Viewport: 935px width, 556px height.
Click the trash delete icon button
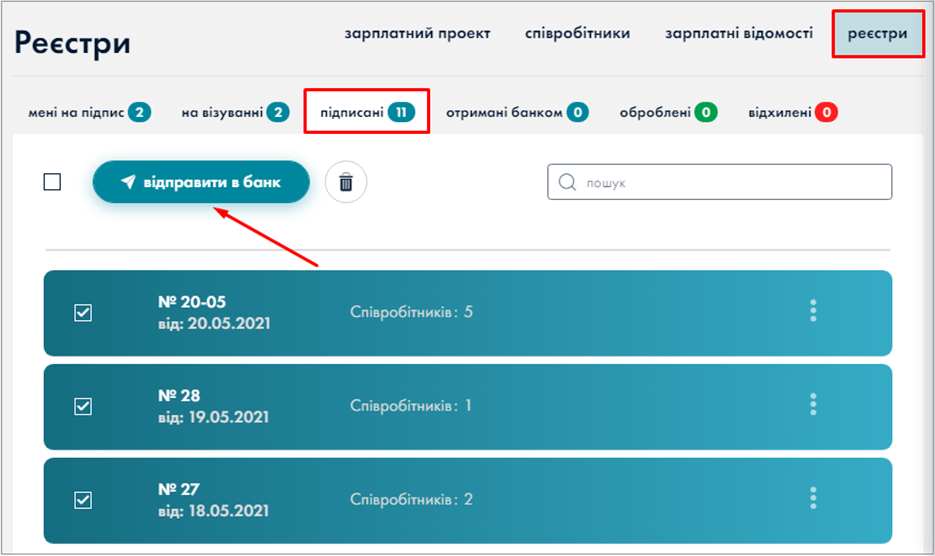click(x=346, y=182)
